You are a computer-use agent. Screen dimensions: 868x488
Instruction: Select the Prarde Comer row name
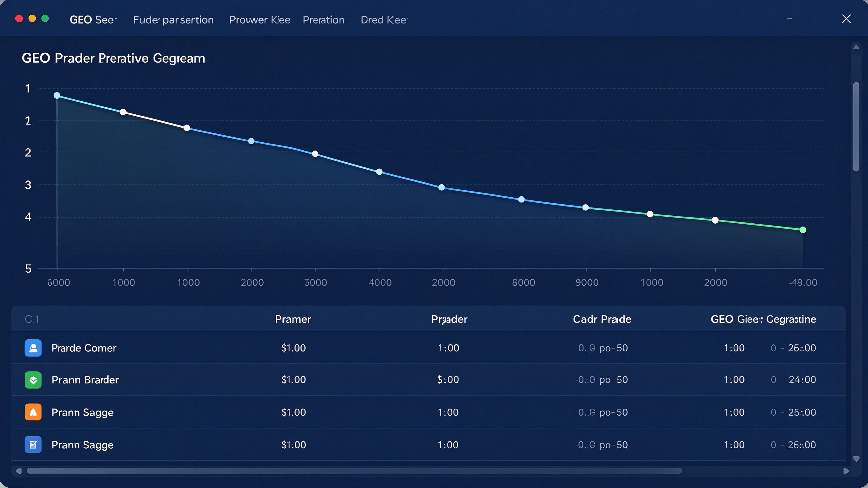(84, 348)
